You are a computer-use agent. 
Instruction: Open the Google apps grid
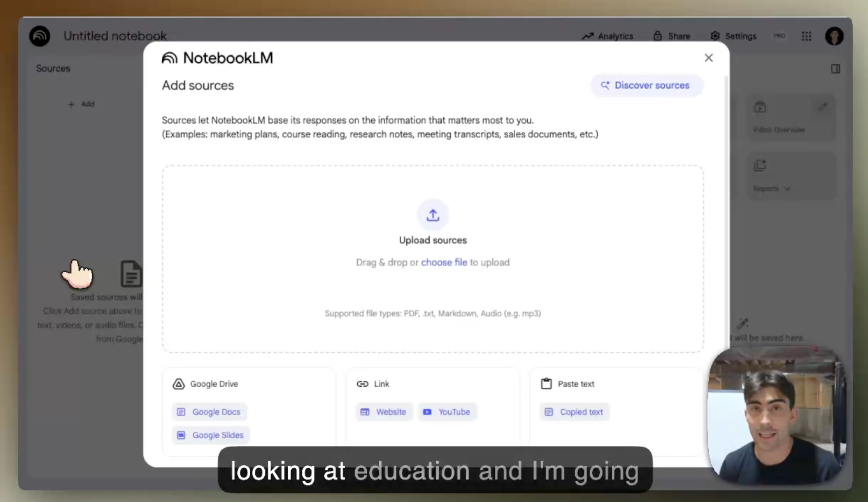[x=806, y=36]
